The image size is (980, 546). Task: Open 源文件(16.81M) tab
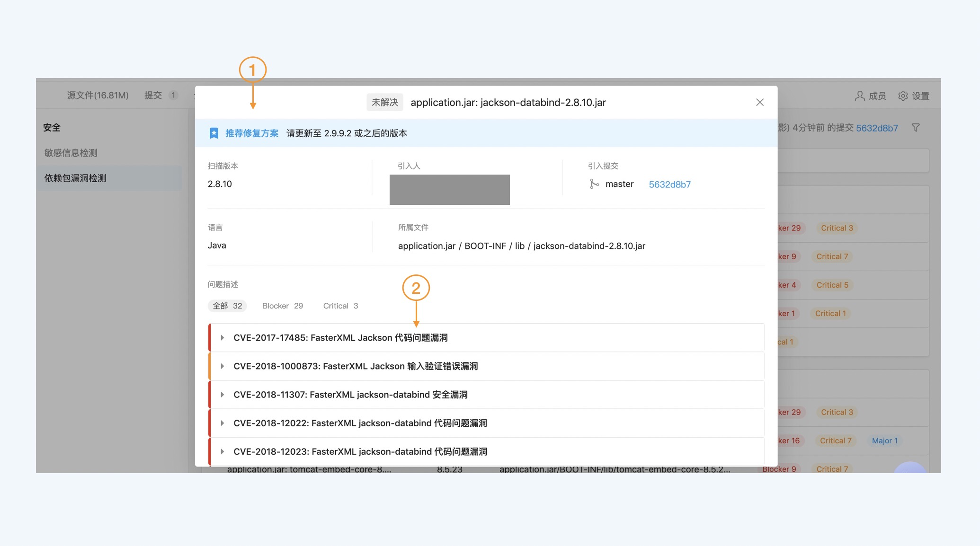click(98, 96)
